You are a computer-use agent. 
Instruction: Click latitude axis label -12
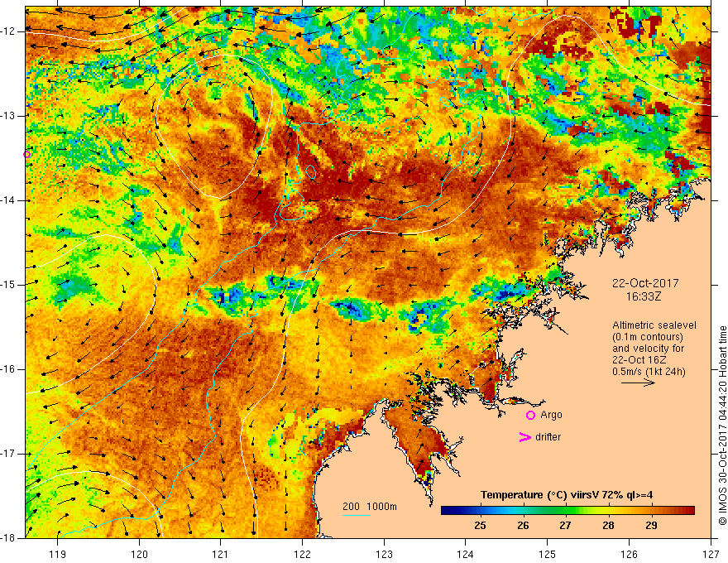tap(9, 31)
